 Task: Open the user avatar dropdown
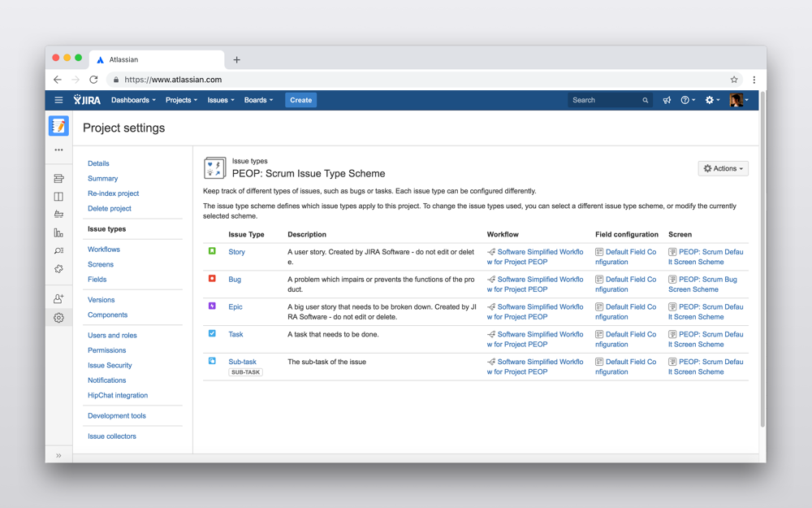click(x=737, y=100)
